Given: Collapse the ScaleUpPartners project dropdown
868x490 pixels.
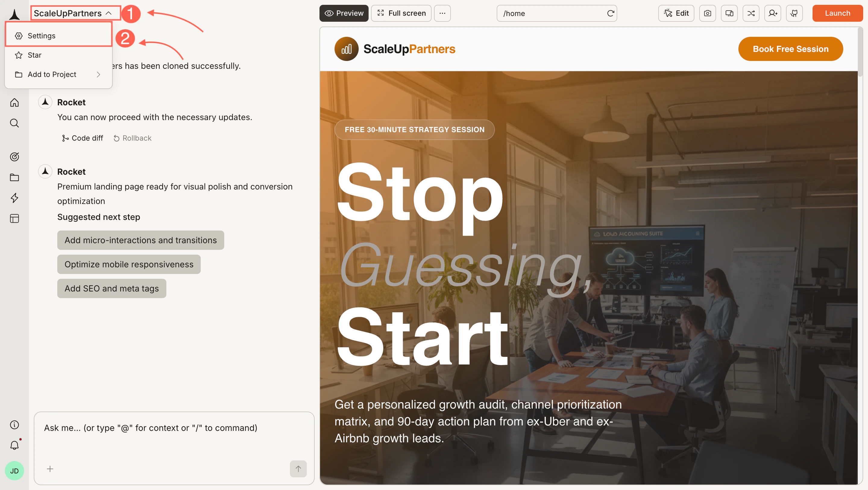Looking at the screenshot, I should coord(73,13).
